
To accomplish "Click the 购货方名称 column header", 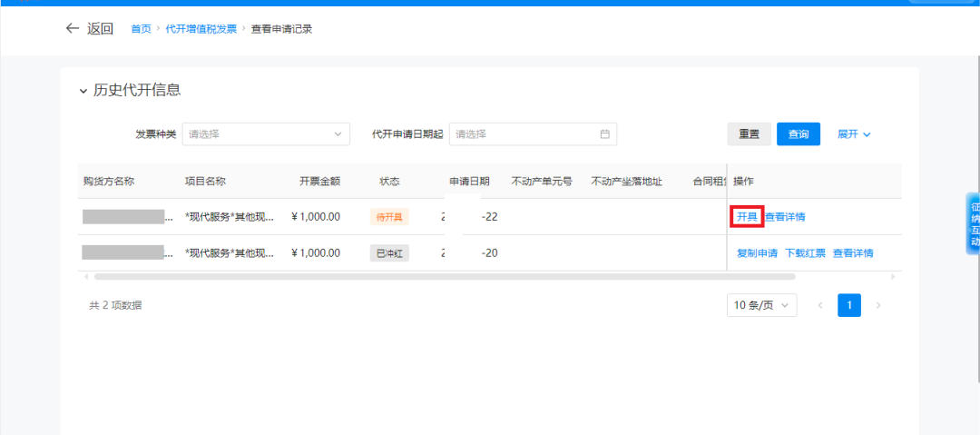I will coord(109,182).
